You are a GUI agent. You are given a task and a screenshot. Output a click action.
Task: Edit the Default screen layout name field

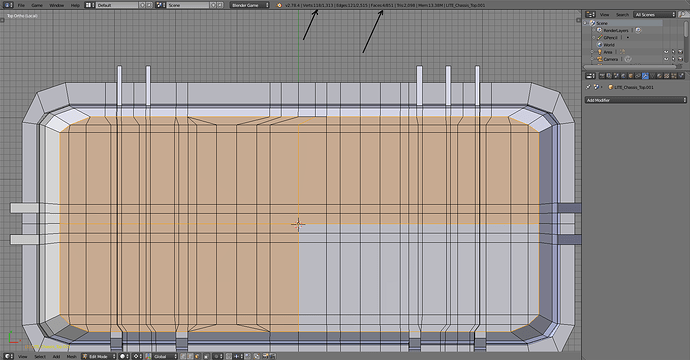pos(117,5)
